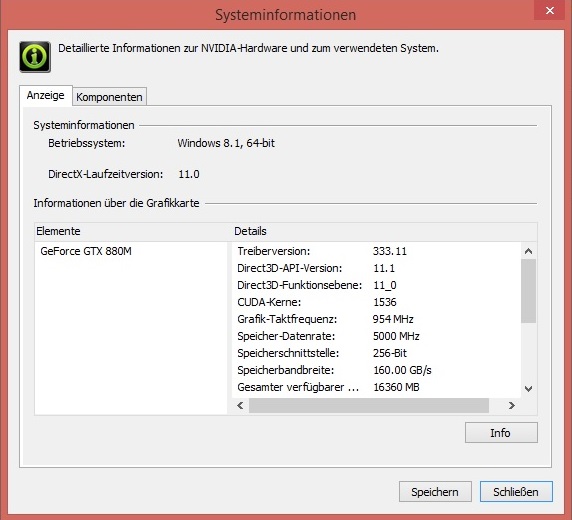The image size is (572, 520).
Task: Click the Detaillierte Informationen description text
Action: 248,48
